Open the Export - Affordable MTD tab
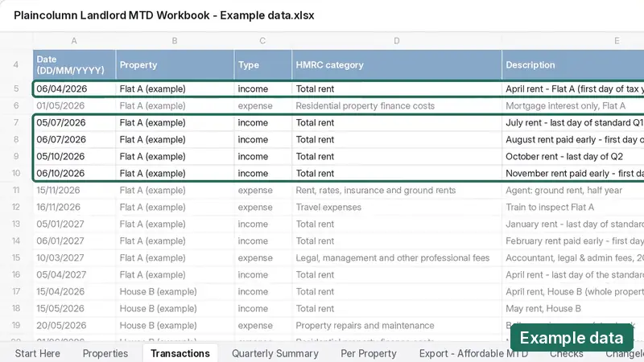Viewport: 644px width, 362px height. [473, 353]
